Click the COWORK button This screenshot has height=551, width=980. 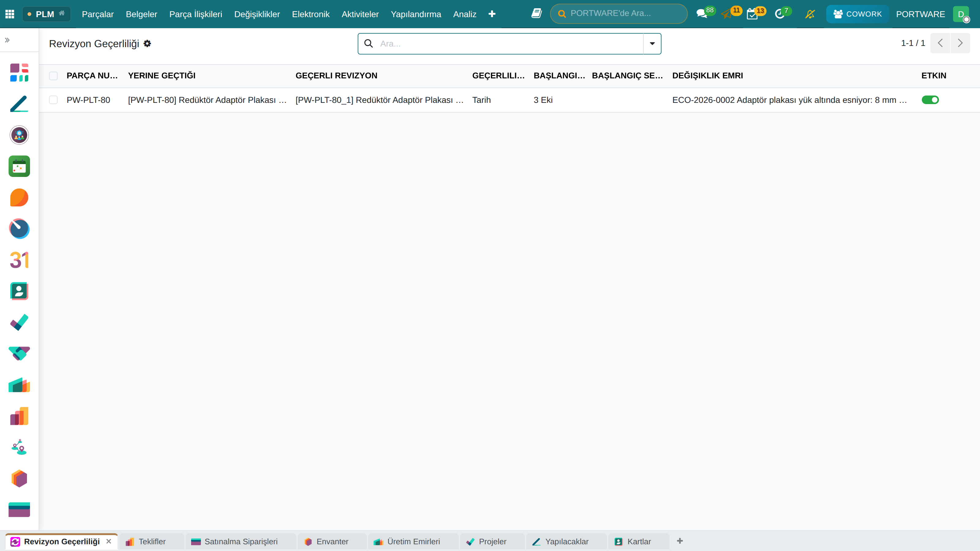click(858, 14)
